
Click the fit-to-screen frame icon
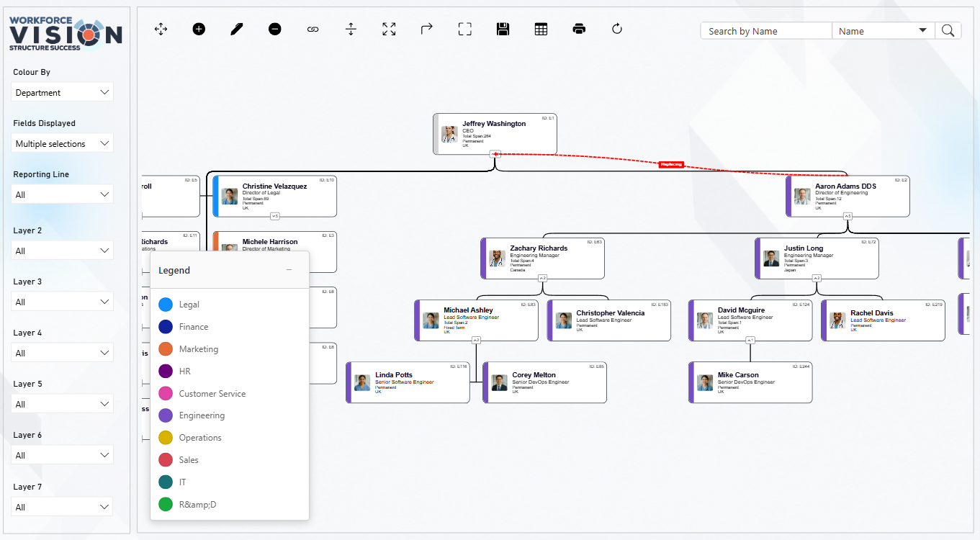tap(465, 30)
